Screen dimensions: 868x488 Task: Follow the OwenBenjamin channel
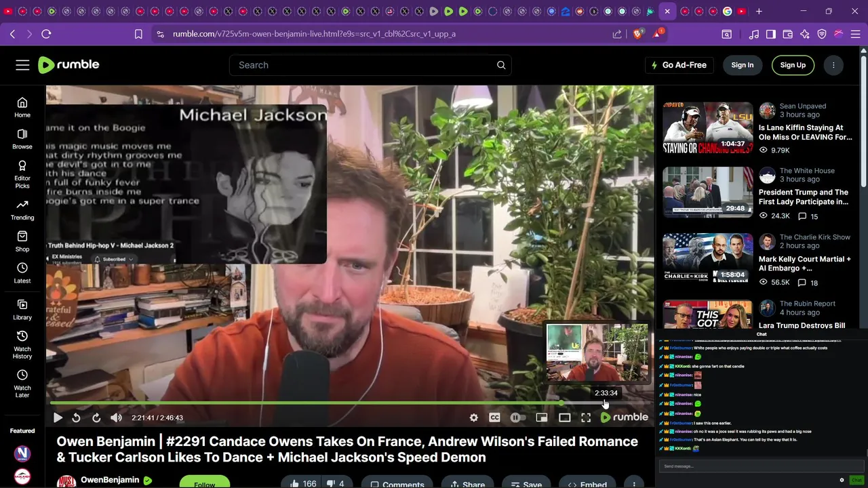pyautogui.click(x=204, y=483)
